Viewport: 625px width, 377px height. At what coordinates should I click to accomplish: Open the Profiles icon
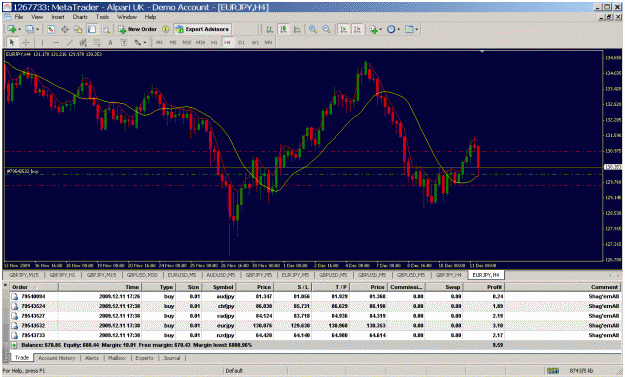pos(29,29)
